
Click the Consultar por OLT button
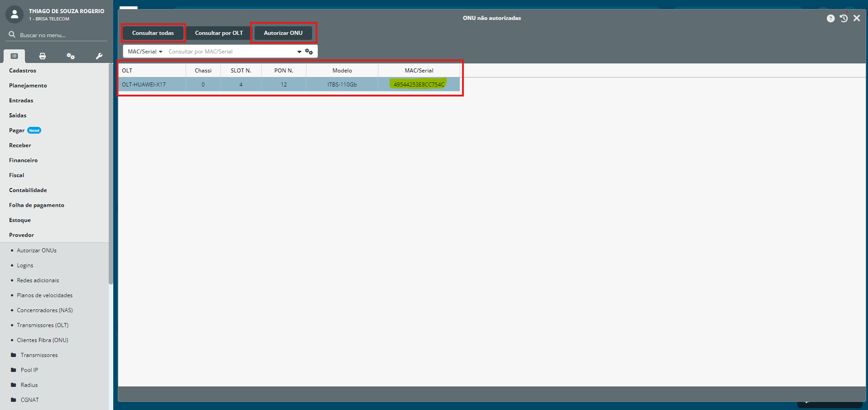click(x=219, y=33)
